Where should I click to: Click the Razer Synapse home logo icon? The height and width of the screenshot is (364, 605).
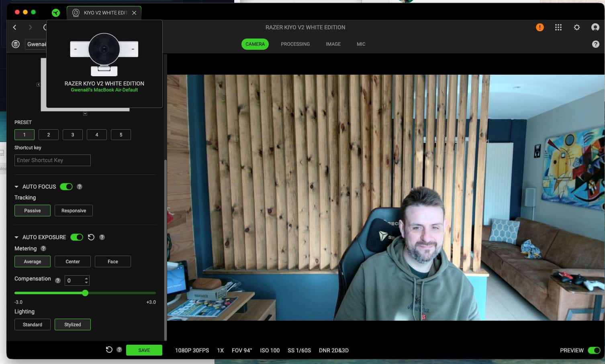[56, 13]
